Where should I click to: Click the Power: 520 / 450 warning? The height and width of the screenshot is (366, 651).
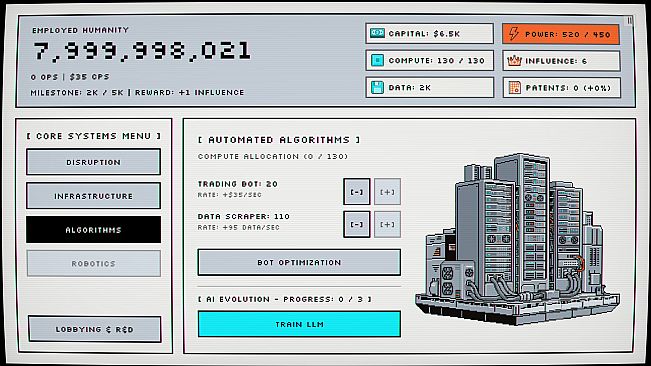tap(560, 34)
